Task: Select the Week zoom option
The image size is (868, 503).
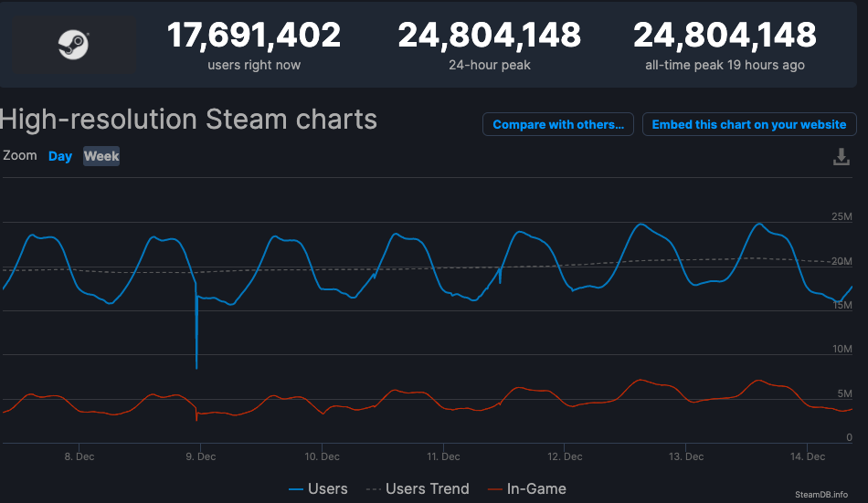Action: [x=101, y=156]
